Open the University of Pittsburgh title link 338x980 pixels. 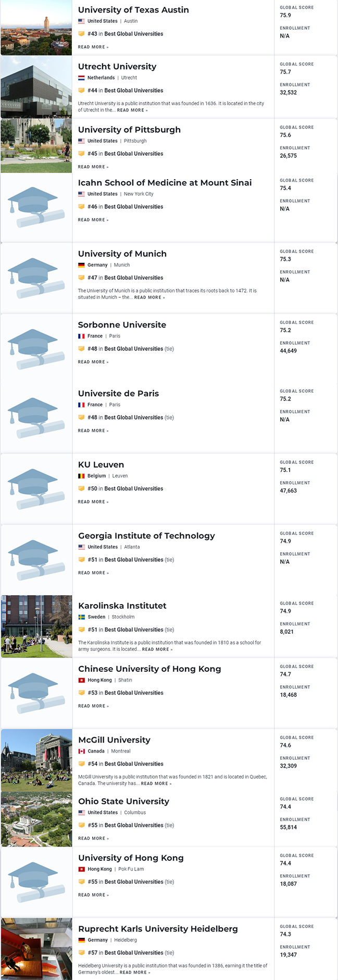click(x=129, y=130)
